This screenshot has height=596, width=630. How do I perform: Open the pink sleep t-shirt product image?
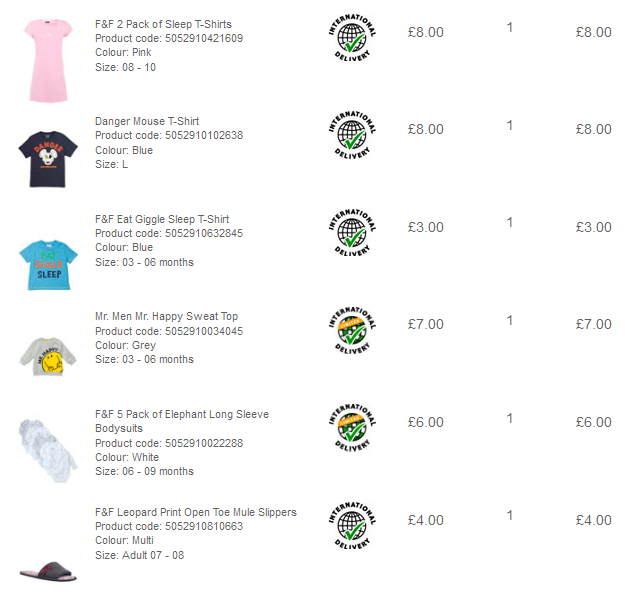pyautogui.click(x=48, y=60)
